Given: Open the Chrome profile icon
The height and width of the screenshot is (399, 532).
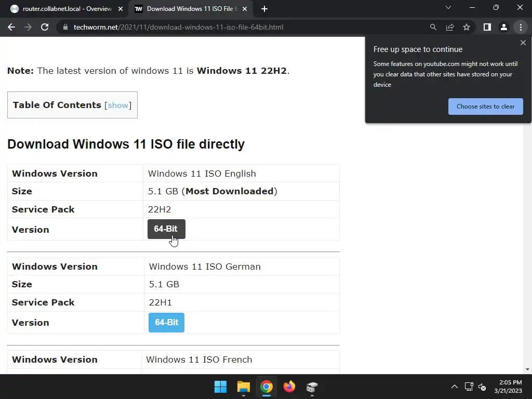Looking at the screenshot, I should 504,27.
